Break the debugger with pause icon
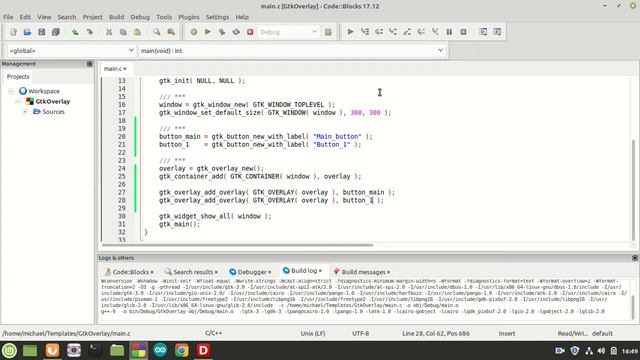Screen dimensions: 640x360 pos(449,32)
